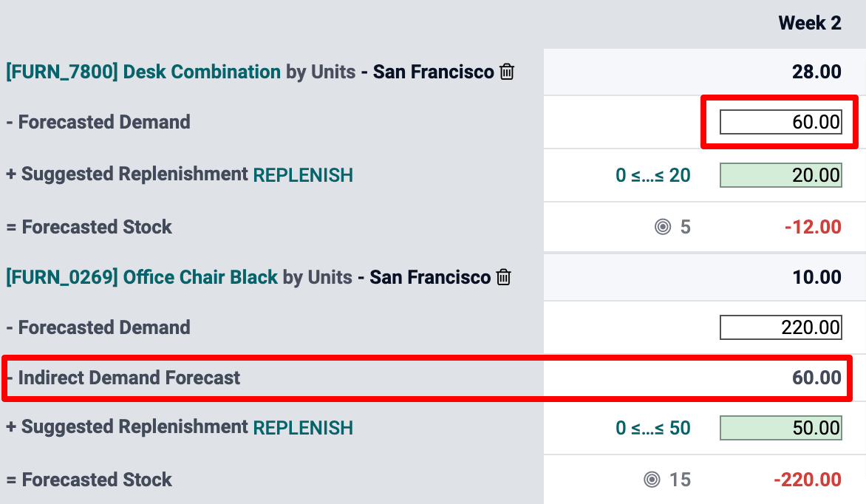Click safety stock target icon for Office Chair

tap(652, 480)
